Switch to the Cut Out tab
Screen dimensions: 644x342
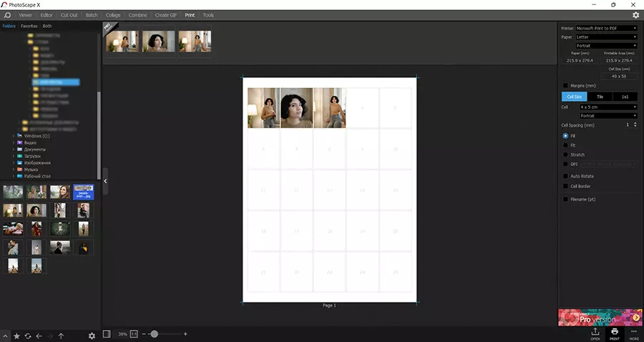69,15
